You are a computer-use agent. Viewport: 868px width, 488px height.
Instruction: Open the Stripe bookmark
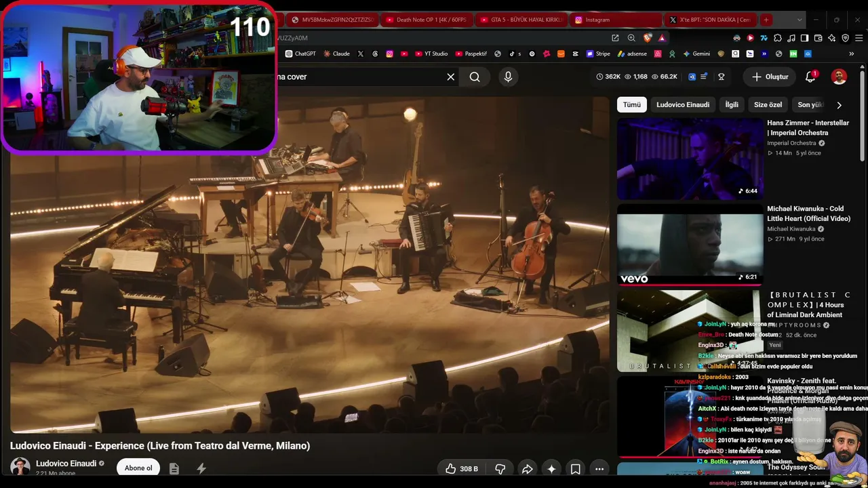(x=598, y=54)
